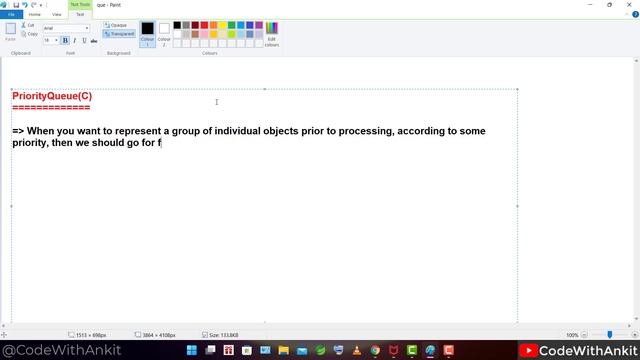Expand Customize Quick Access Toolbar arrow
Viewport: 640px width, 360px height.
click(41, 5)
